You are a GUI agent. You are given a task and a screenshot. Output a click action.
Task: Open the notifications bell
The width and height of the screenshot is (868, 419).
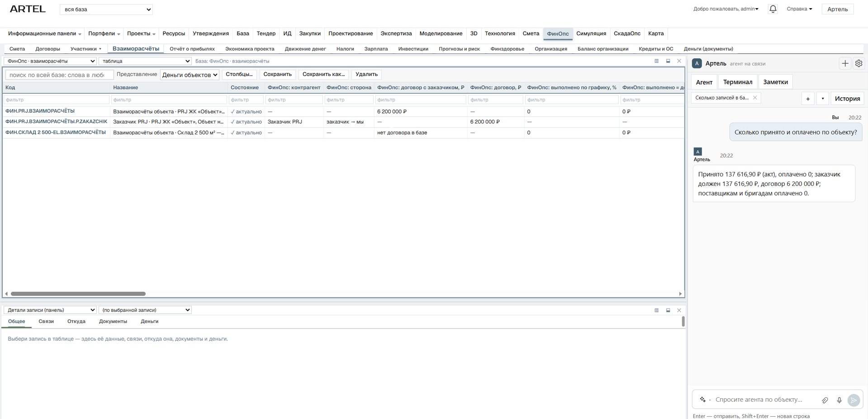tap(773, 9)
